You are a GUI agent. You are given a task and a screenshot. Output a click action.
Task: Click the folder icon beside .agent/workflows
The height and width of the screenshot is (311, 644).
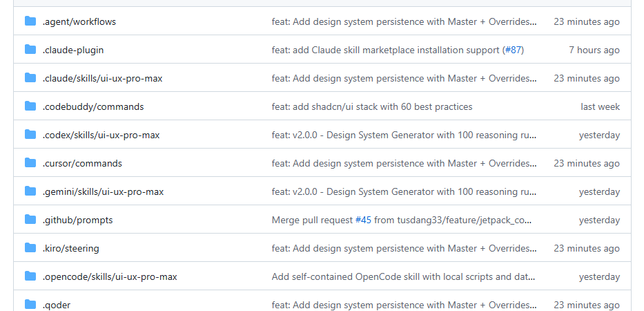click(x=30, y=21)
